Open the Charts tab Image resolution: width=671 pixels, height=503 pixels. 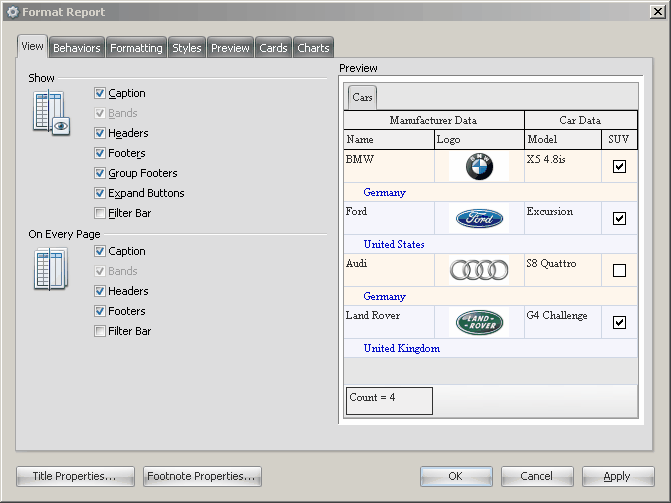point(313,48)
